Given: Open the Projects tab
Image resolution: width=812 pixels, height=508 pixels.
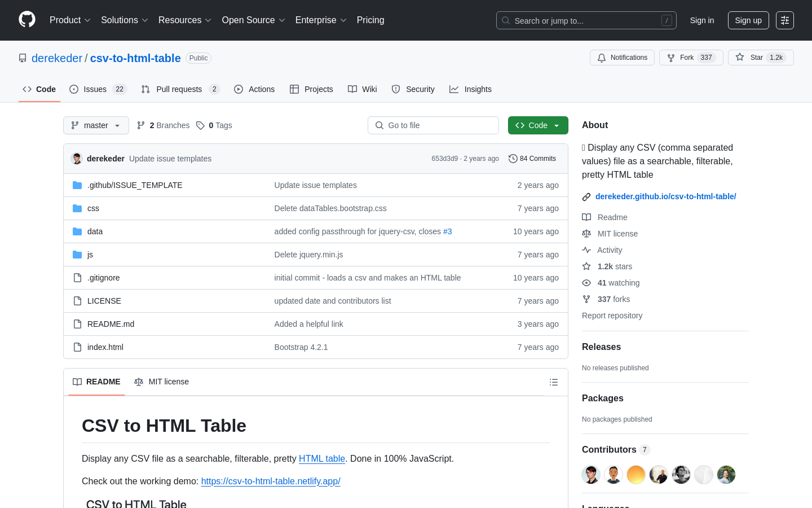Looking at the screenshot, I should point(311,89).
